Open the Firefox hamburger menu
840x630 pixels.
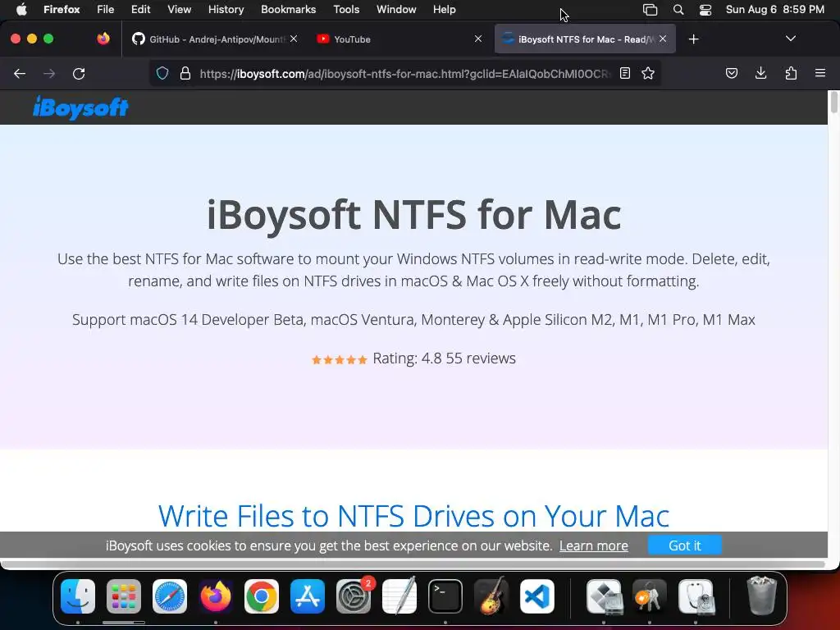(820, 73)
